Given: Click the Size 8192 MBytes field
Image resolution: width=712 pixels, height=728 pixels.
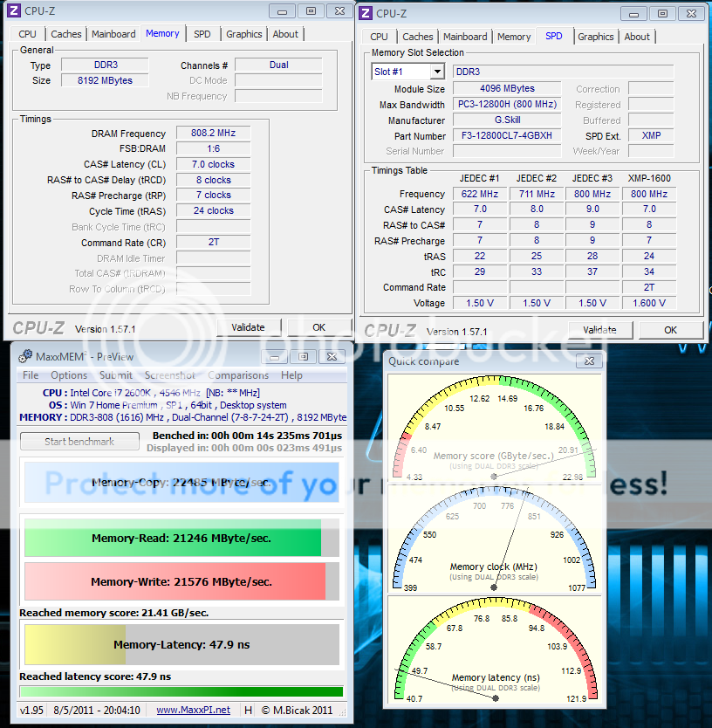Looking at the screenshot, I should [x=105, y=80].
